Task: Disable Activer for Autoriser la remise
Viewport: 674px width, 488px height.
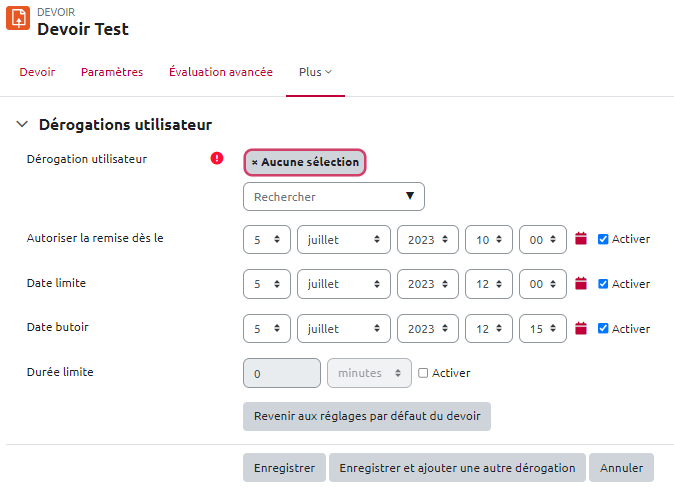Action: [603, 239]
